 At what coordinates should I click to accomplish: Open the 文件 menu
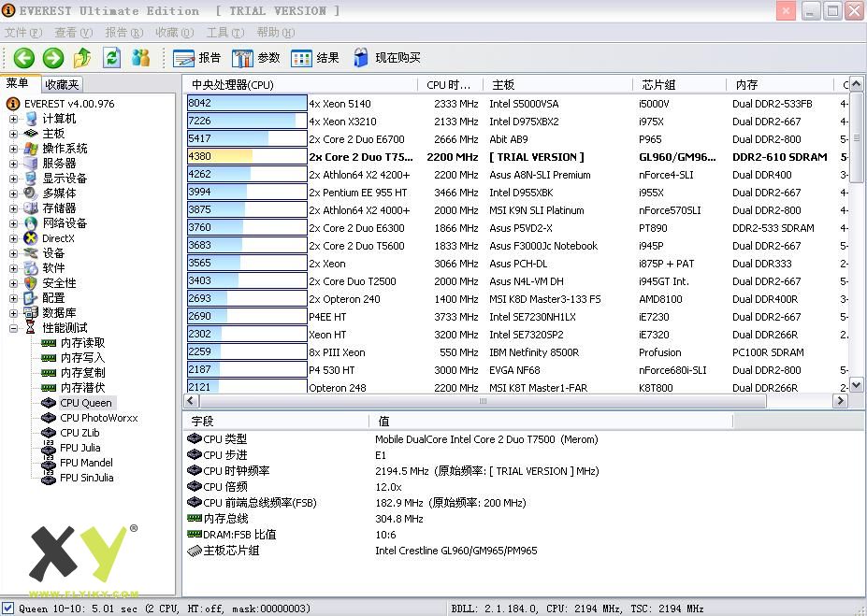23,33
